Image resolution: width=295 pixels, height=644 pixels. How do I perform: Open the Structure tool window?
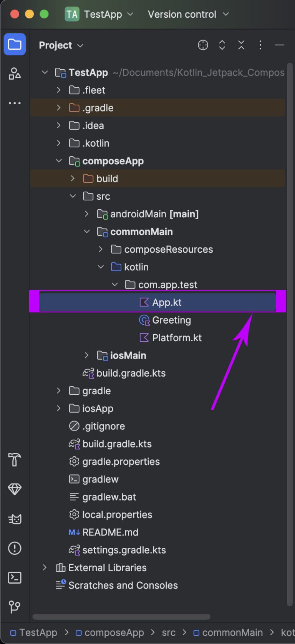(x=14, y=74)
